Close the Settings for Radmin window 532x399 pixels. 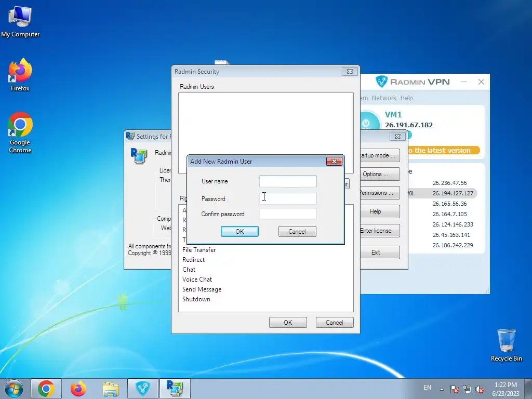pyautogui.click(x=397, y=136)
